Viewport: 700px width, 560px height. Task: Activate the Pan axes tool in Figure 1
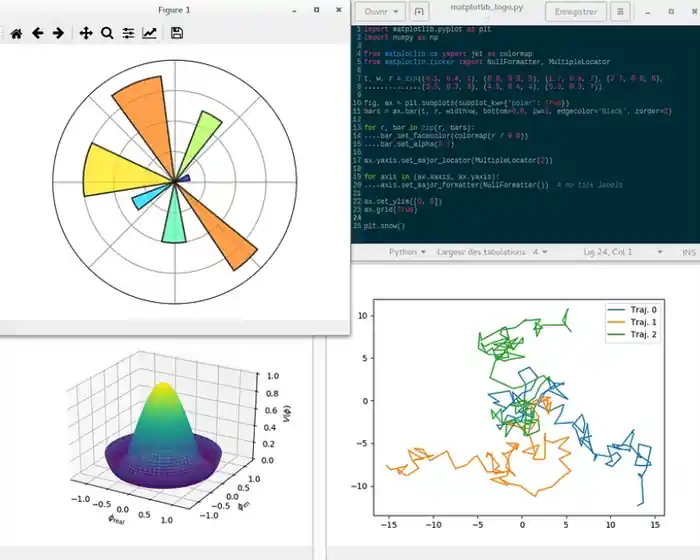pyautogui.click(x=86, y=33)
